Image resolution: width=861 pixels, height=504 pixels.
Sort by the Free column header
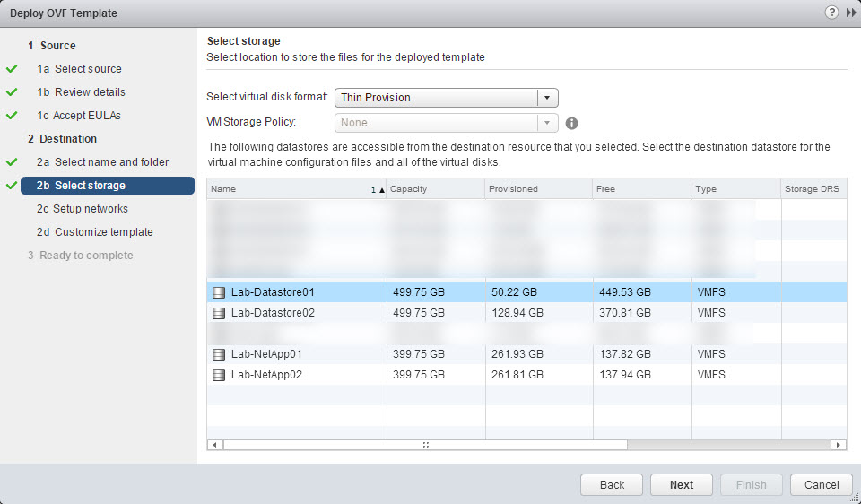pos(641,189)
